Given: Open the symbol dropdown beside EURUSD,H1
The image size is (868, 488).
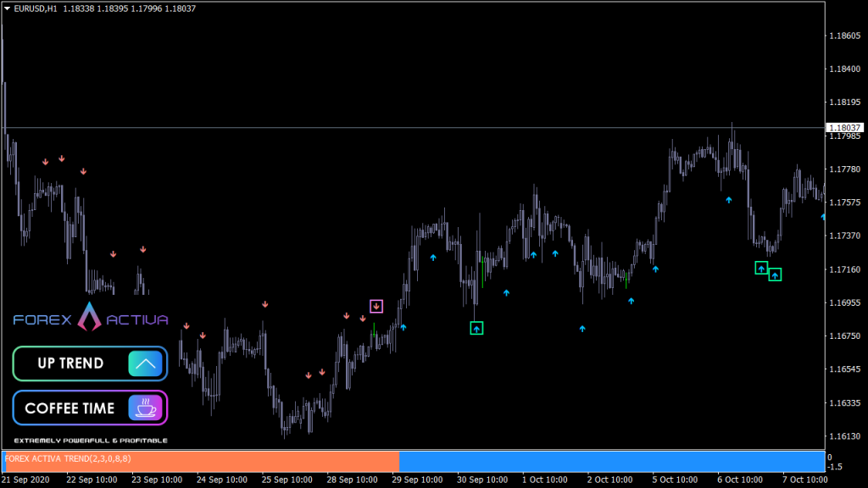Looking at the screenshot, I should coord(8,8).
